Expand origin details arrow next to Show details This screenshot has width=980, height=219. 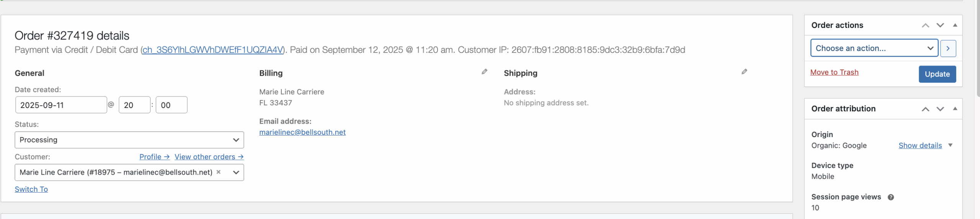click(950, 145)
